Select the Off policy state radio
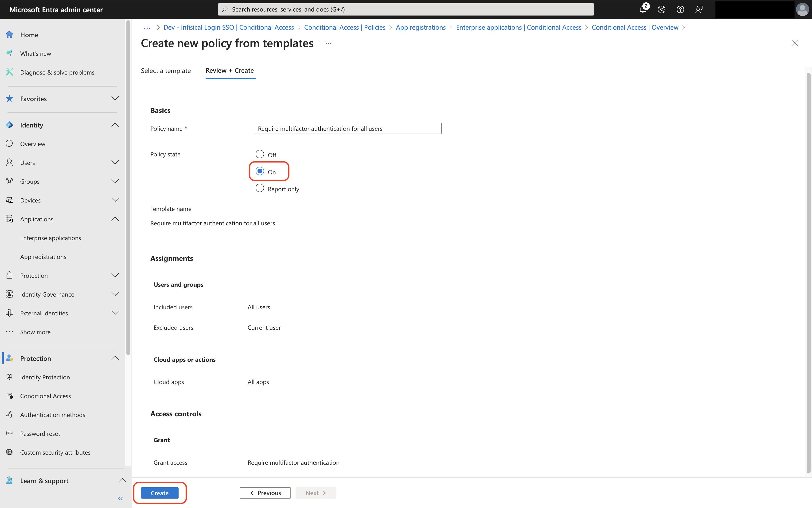Viewport: 812px width, 508px height. 260,154
